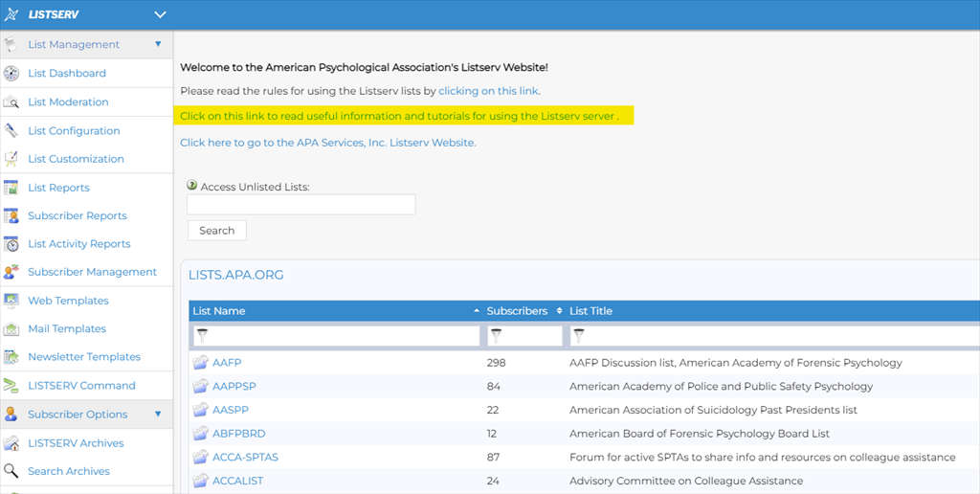Open the LISTS.APA.ORG heading link

pyautogui.click(x=236, y=275)
